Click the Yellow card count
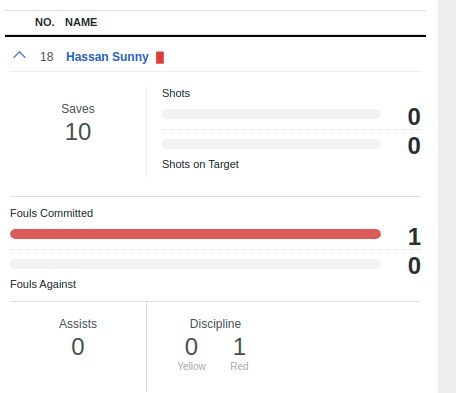This screenshot has height=393, width=456. tap(191, 347)
